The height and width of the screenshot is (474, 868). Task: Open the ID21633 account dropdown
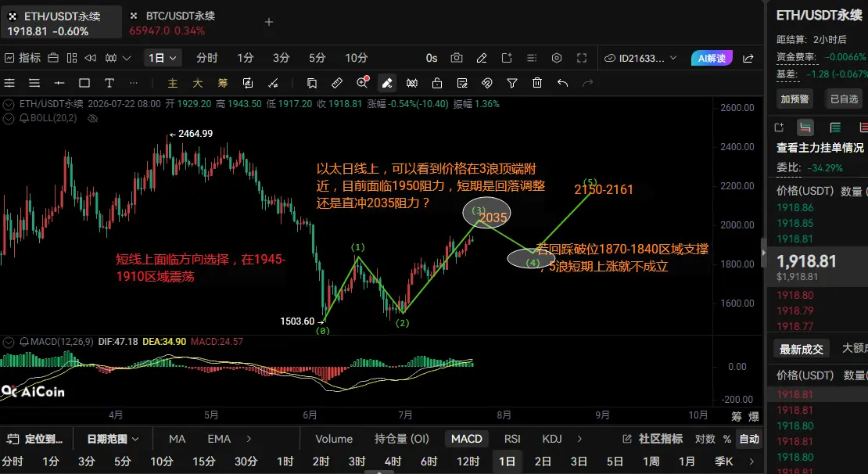(x=640, y=58)
